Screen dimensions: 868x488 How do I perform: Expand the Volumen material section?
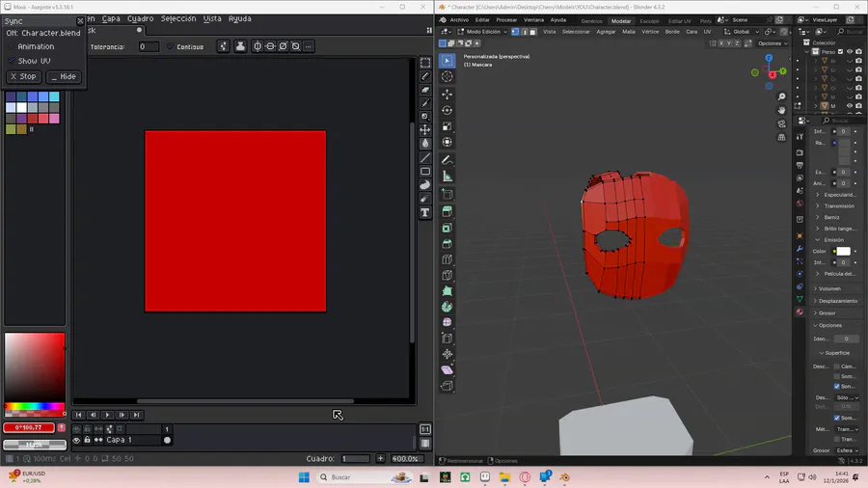click(x=827, y=288)
